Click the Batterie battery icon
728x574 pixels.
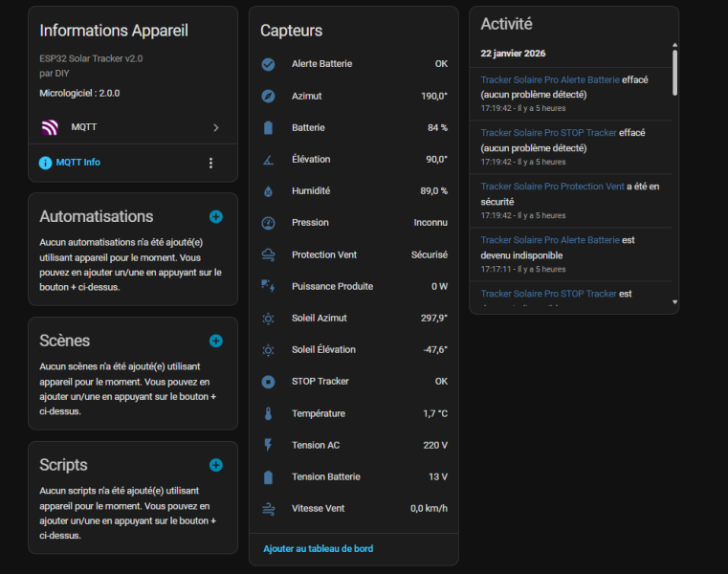268,127
